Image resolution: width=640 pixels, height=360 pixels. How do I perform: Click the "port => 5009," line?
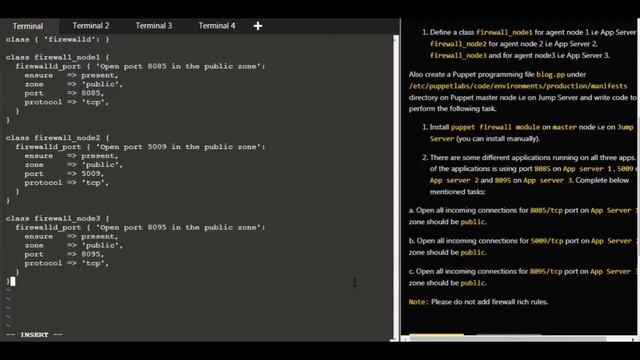click(64, 173)
